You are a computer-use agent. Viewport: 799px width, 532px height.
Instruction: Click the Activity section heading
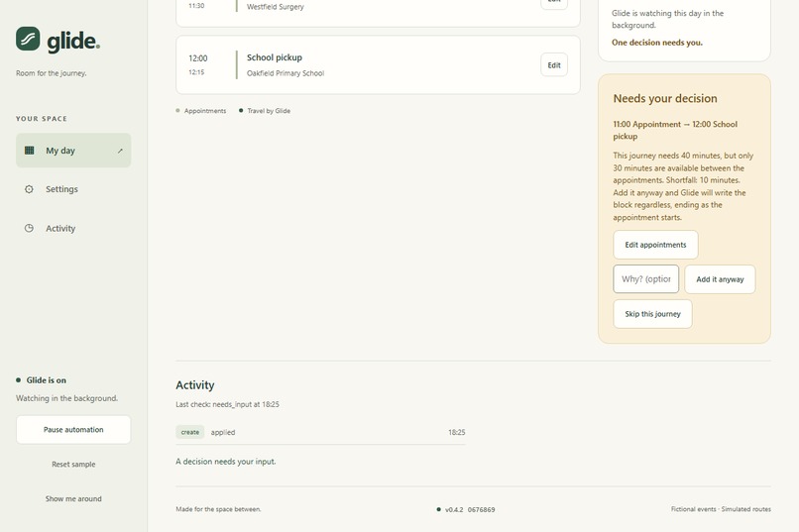click(195, 384)
